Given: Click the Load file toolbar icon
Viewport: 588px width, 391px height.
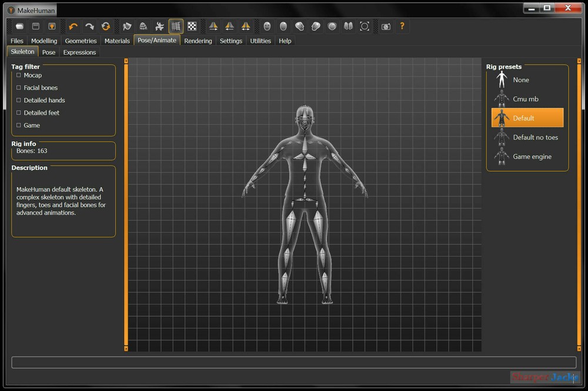Looking at the screenshot, I should [x=19, y=26].
